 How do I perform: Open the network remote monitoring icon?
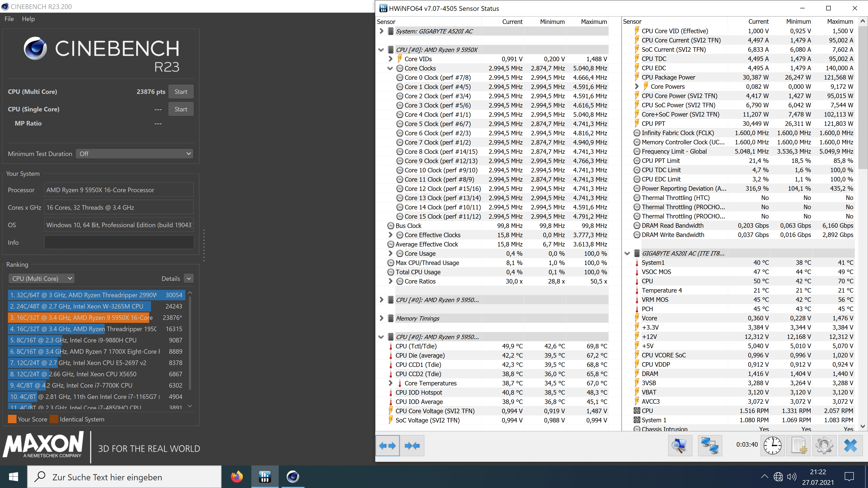pos(710,446)
